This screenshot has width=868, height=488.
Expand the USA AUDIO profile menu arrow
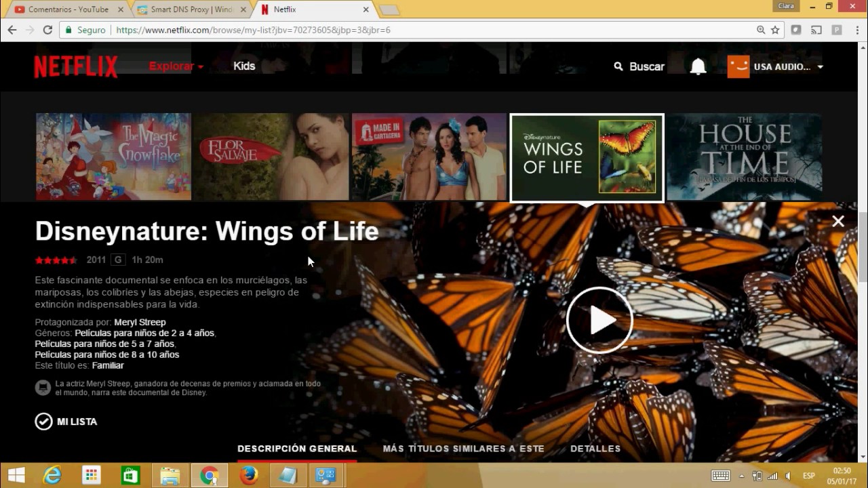point(820,66)
